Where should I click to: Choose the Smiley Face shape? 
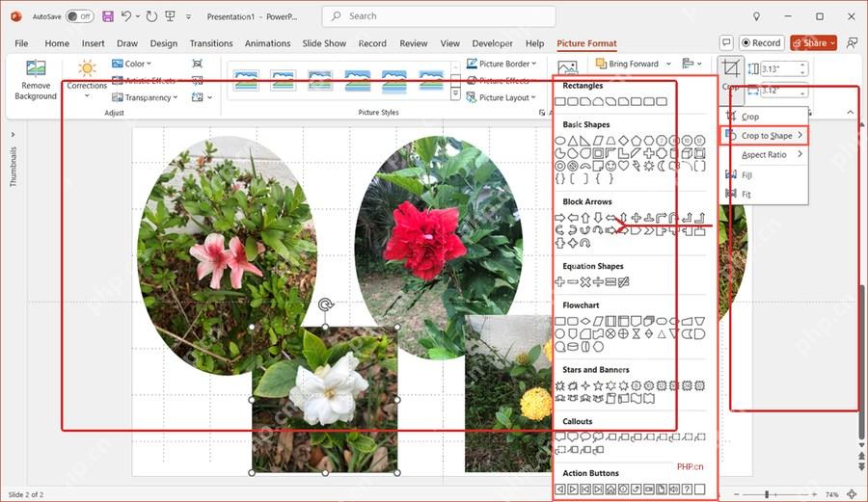pyautogui.click(x=610, y=166)
